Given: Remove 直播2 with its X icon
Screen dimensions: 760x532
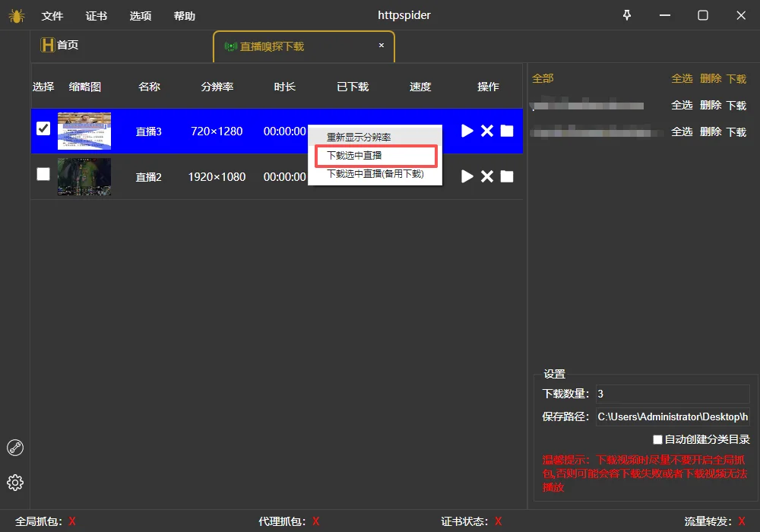Looking at the screenshot, I should click(x=487, y=176).
